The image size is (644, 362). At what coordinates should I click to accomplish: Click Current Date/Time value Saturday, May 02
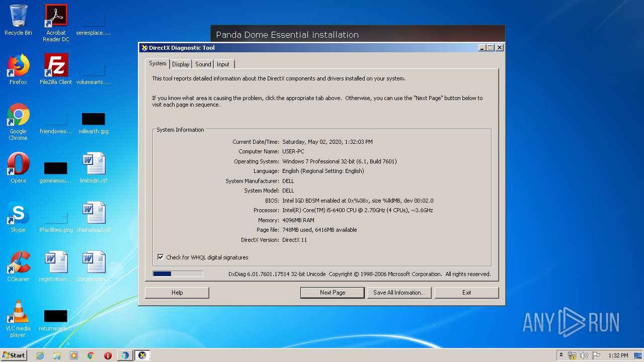pos(328,142)
